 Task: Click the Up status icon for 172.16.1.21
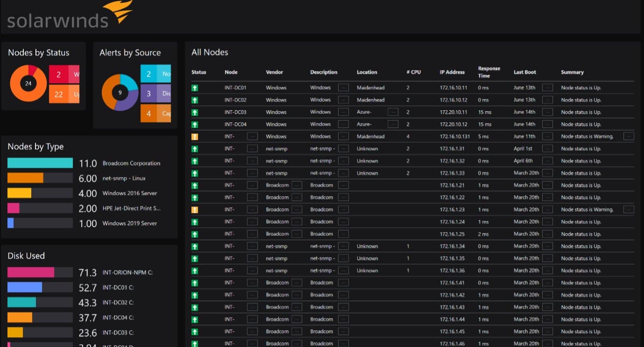(x=195, y=185)
